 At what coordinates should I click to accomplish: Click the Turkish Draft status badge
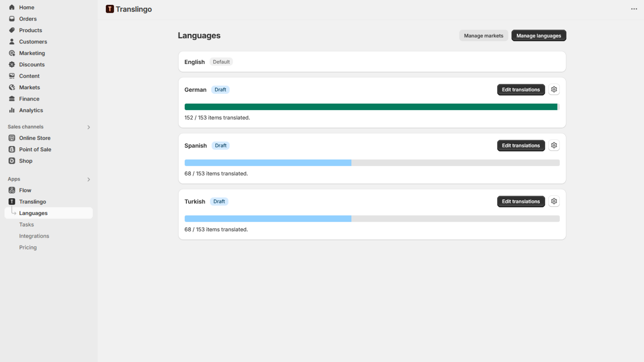point(219,202)
